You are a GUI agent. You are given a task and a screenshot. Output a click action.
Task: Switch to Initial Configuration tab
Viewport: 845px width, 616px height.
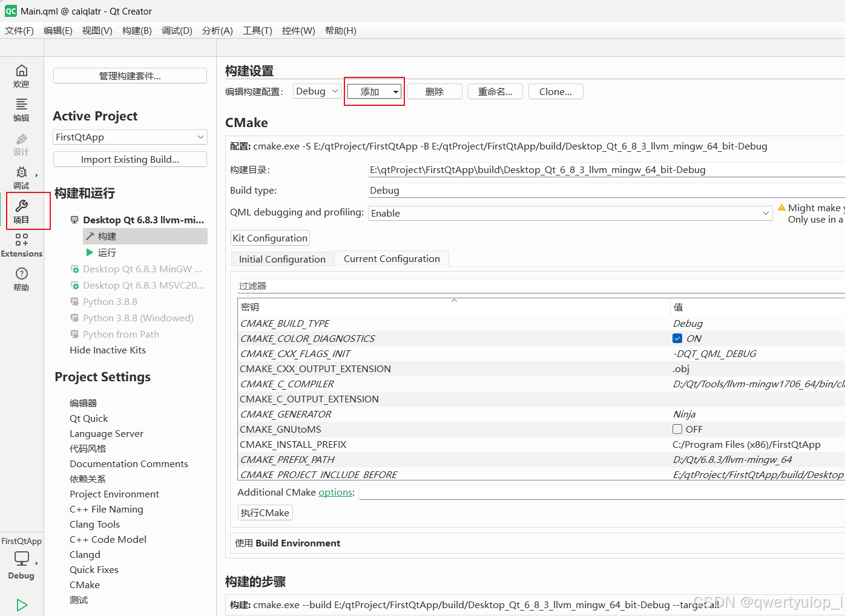pyautogui.click(x=282, y=259)
